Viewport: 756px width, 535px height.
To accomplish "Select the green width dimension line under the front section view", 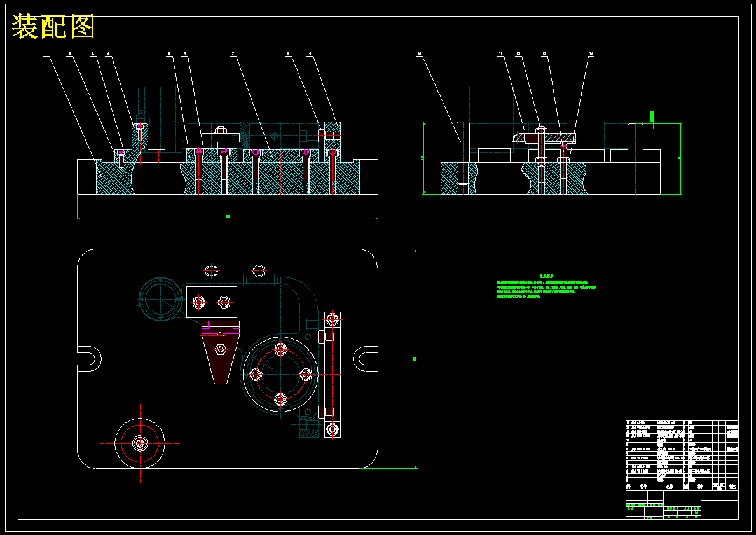I will 228,218.
